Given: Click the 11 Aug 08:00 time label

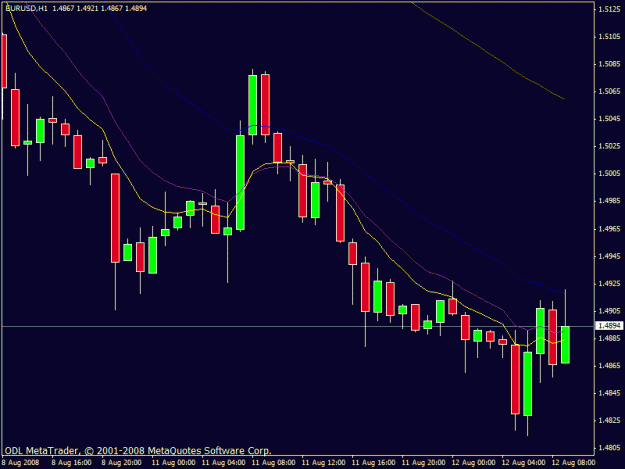Looking at the screenshot, I should click(273, 463).
